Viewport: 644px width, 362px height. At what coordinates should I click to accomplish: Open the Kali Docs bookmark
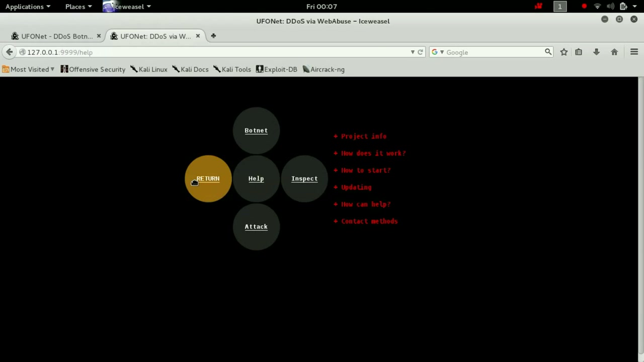190,69
